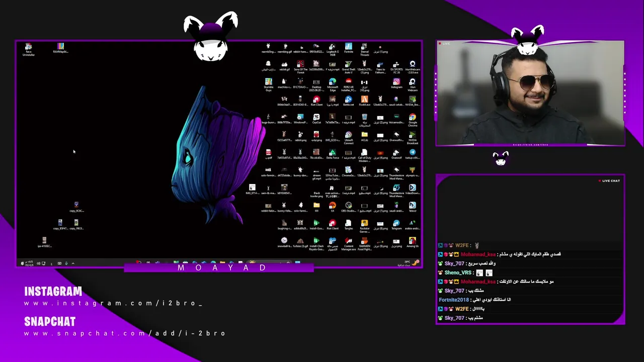The height and width of the screenshot is (362, 644).
Task: Open Call of Duty Modern shortcut
Action: pos(364,155)
